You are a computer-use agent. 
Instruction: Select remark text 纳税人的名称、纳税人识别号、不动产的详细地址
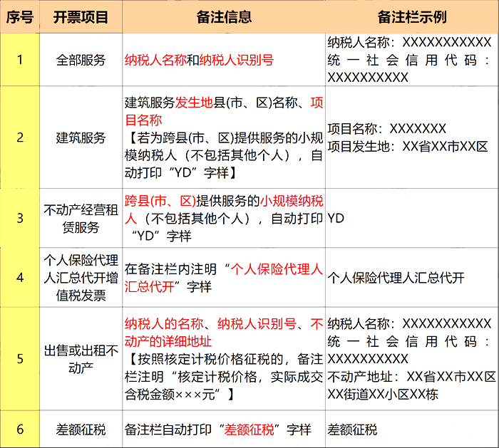[224, 333]
